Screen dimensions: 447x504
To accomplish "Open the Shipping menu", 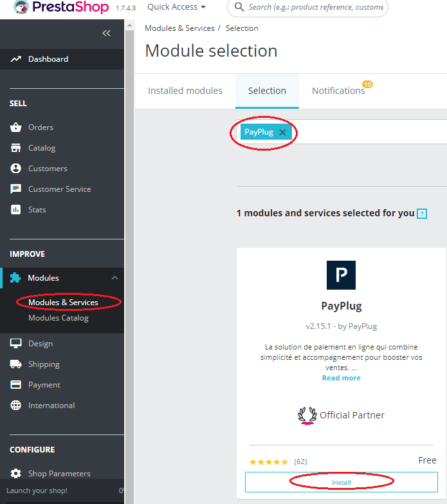I will point(44,364).
